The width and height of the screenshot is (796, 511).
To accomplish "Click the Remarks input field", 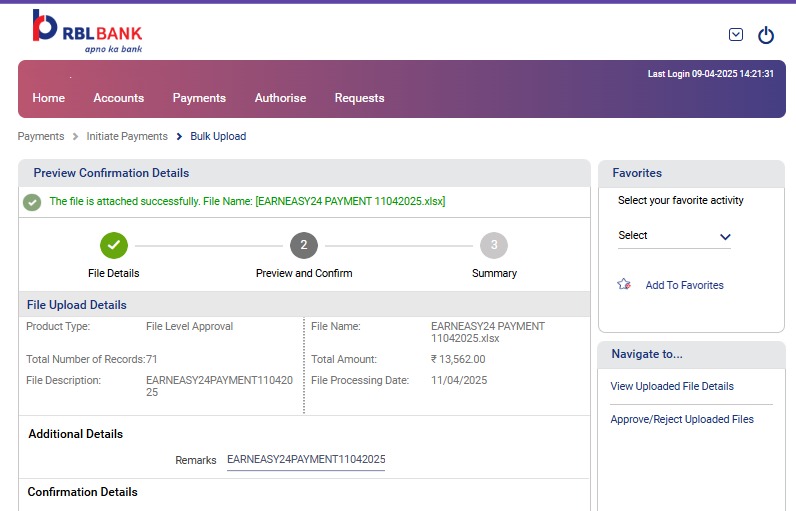I will [306, 460].
